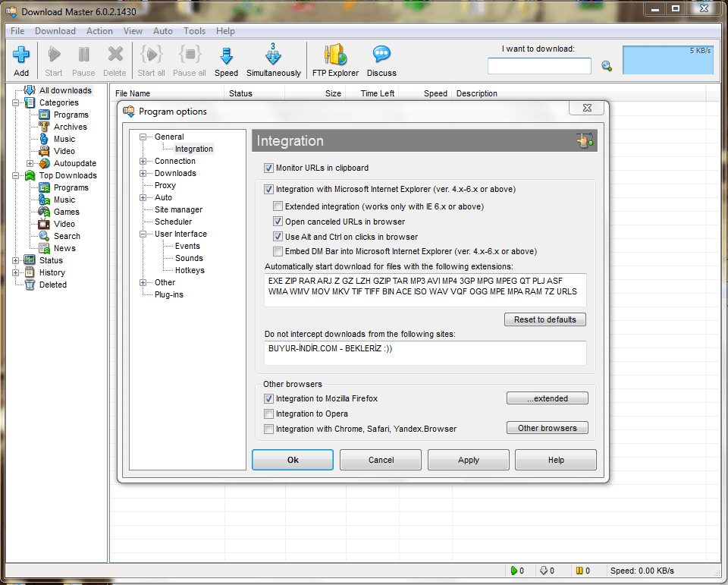The image size is (728, 585).
Task: Click the search magnifier icon
Action: pos(607,66)
